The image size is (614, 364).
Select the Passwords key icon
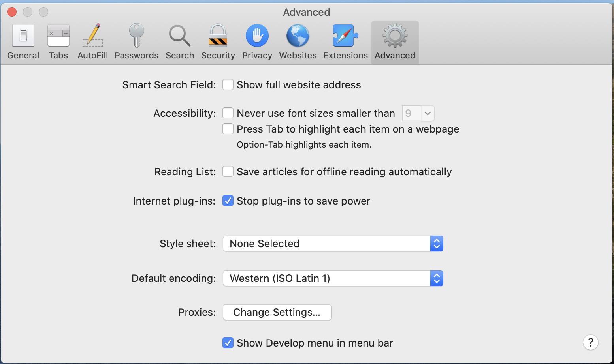(x=136, y=42)
